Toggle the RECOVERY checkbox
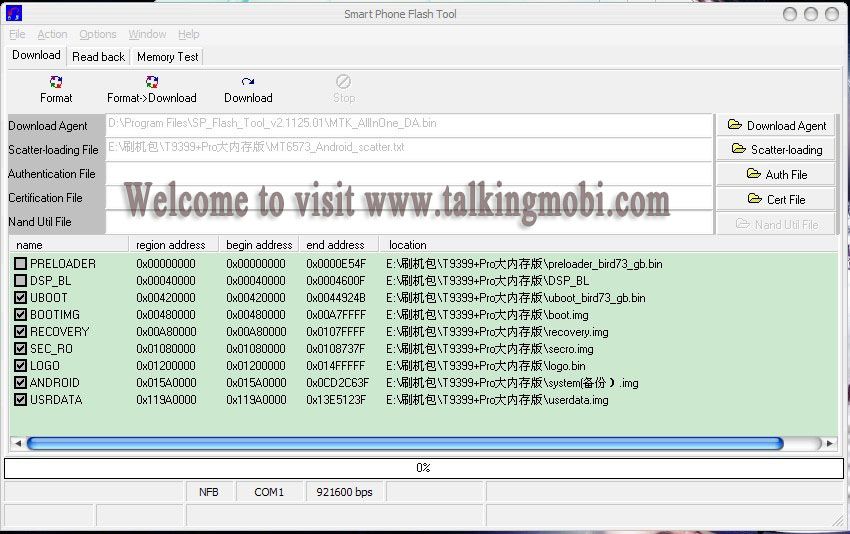Viewport: 850px width, 534px height. click(21, 331)
